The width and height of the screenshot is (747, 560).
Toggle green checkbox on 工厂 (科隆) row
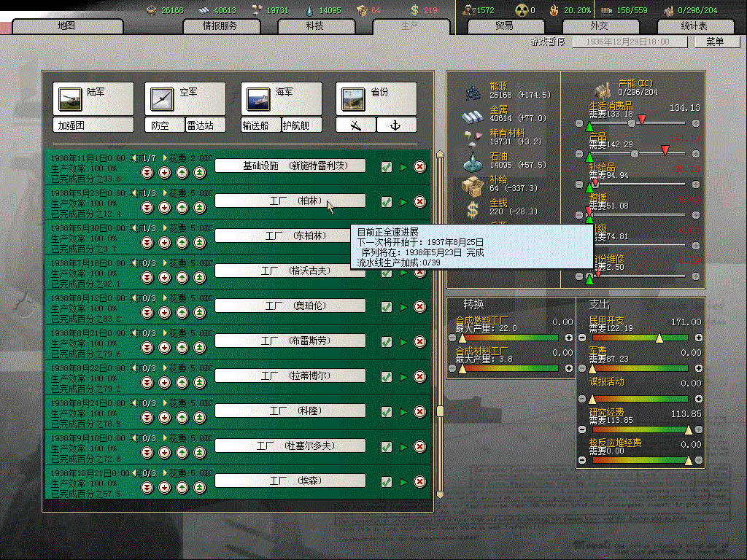(x=387, y=412)
